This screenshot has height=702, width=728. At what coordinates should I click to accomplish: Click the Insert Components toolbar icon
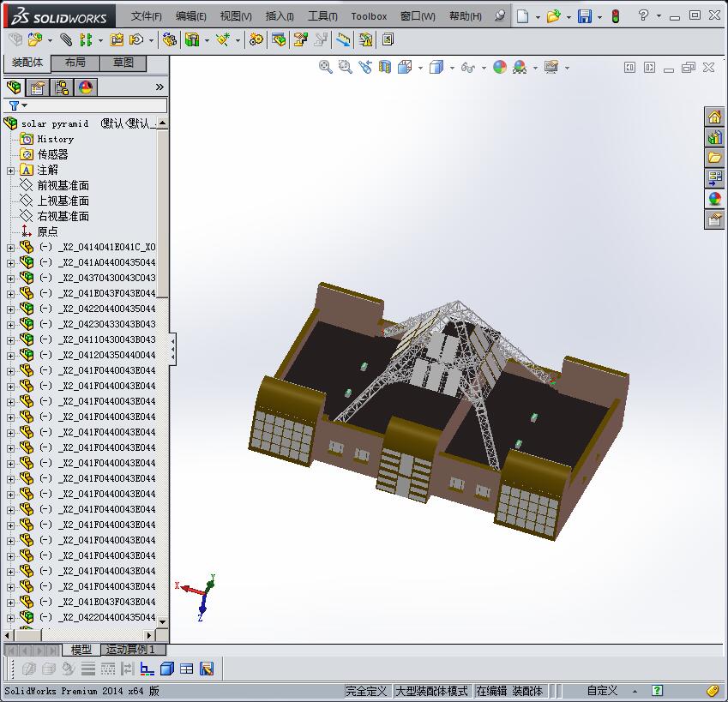click(x=34, y=40)
